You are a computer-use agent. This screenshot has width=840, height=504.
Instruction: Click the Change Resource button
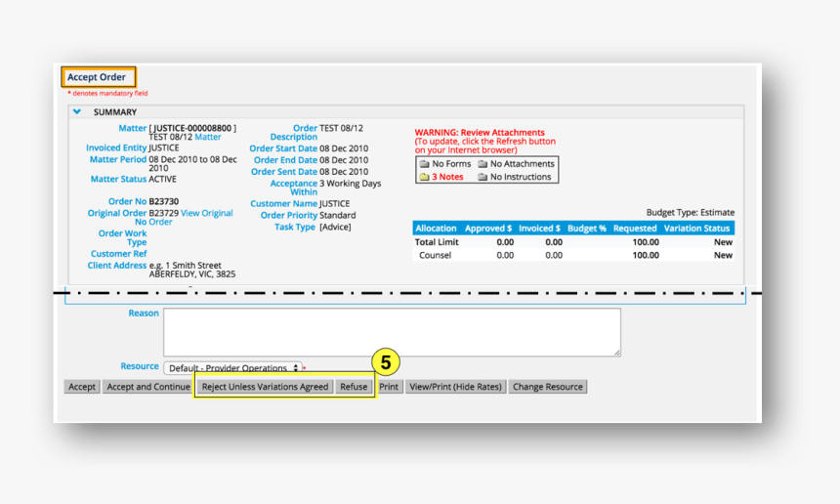click(x=548, y=387)
